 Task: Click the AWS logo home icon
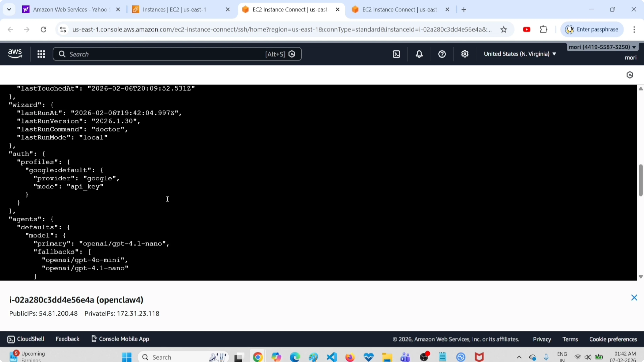click(x=15, y=54)
